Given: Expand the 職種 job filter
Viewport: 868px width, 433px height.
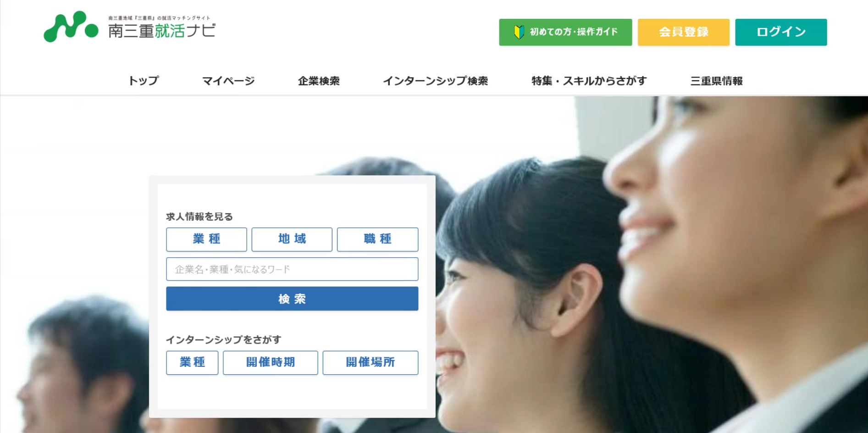Looking at the screenshot, I should click(377, 239).
